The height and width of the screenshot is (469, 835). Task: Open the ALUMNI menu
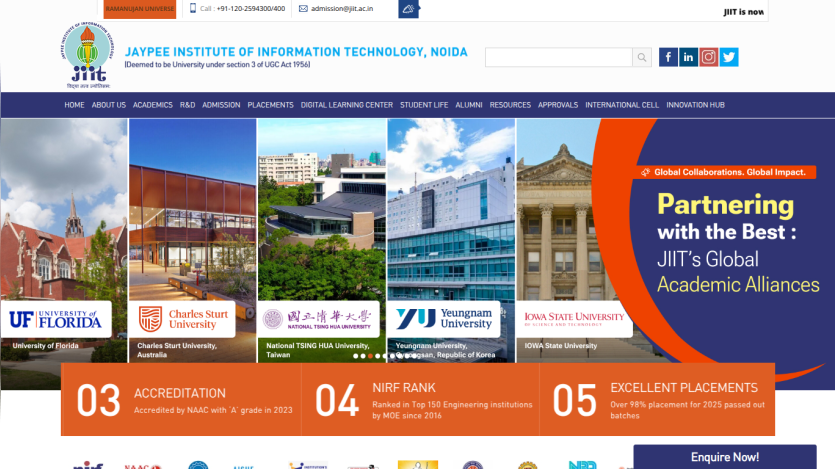(469, 105)
